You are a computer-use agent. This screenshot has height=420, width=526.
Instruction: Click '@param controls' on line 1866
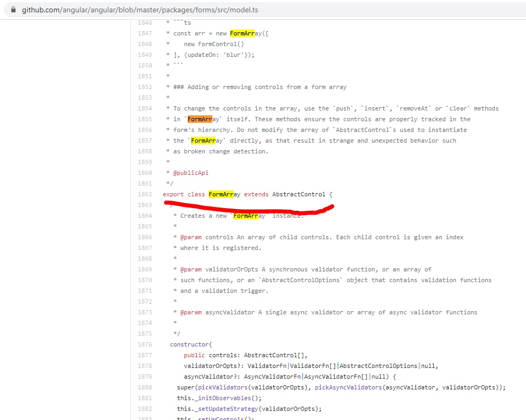point(206,237)
